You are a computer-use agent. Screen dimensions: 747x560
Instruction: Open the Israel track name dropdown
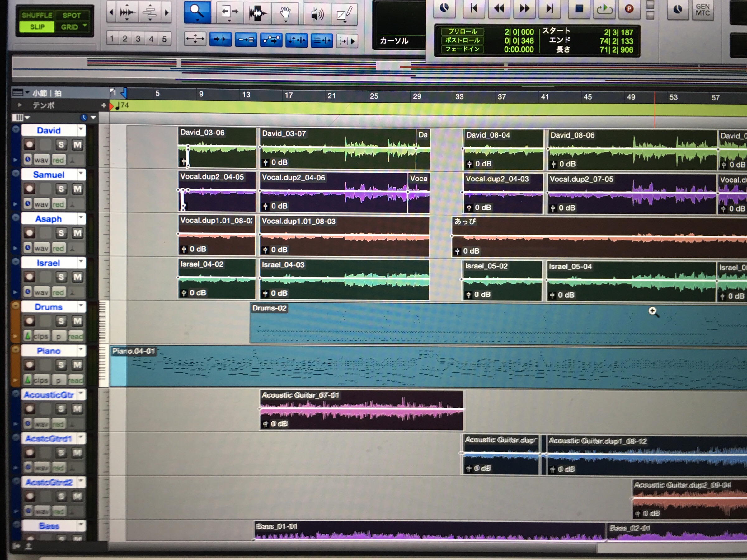tap(81, 262)
